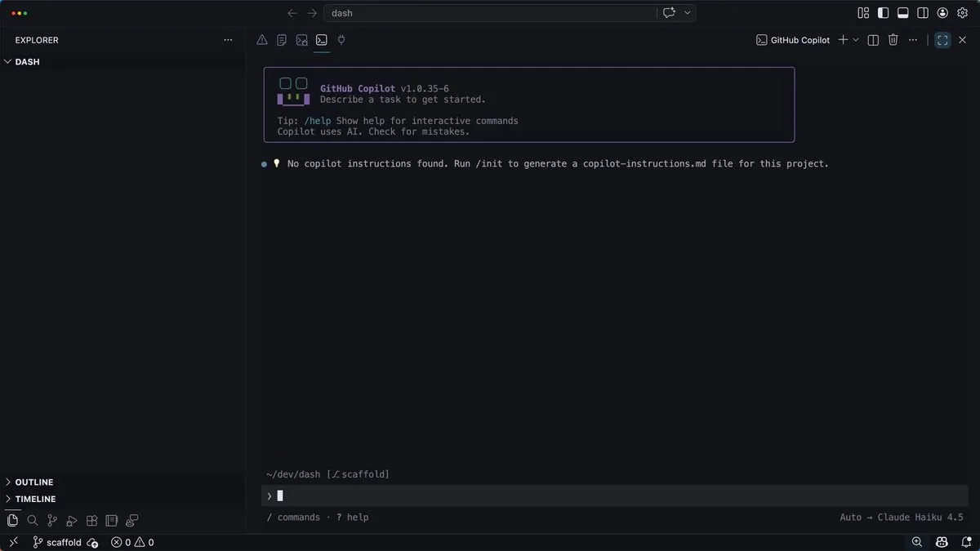Clear the Copilot chat with the trash icon

point(893,39)
